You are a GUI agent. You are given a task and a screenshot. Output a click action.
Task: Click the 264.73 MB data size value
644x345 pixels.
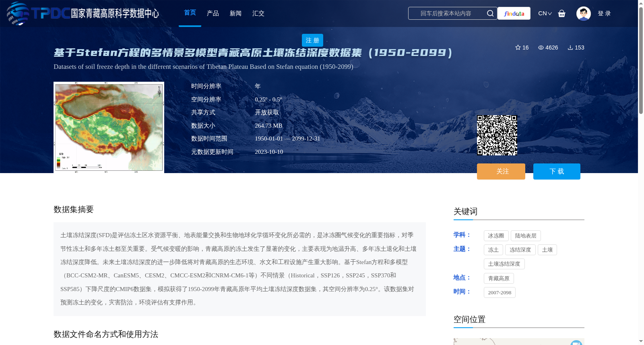[268, 126]
